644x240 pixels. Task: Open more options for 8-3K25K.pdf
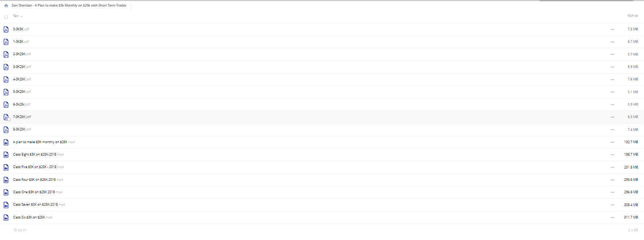pos(612,130)
